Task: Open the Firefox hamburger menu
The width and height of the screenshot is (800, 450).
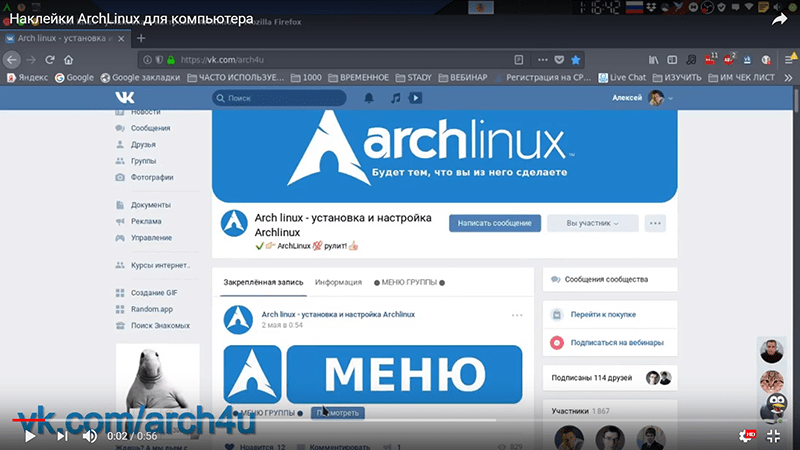Action: pyautogui.click(x=789, y=60)
